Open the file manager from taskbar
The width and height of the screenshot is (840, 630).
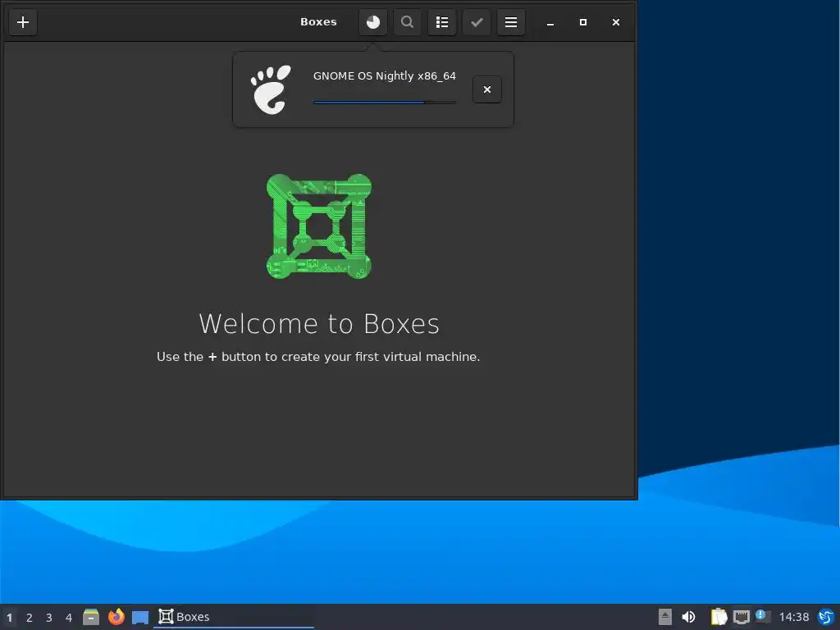[x=91, y=617]
